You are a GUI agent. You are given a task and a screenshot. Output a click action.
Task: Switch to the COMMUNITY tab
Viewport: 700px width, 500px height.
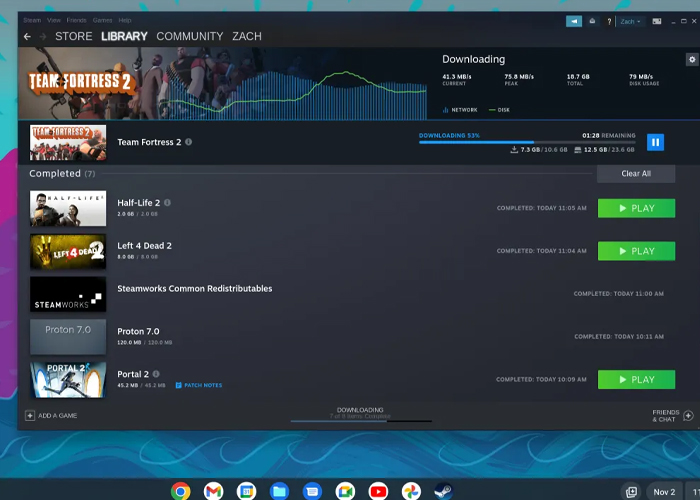pyautogui.click(x=190, y=37)
